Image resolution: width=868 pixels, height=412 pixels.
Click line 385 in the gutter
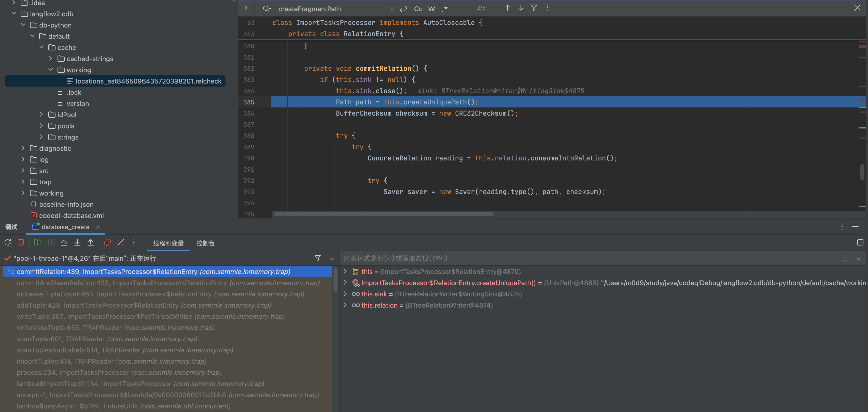pyautogui.click(x=249, y=102)
